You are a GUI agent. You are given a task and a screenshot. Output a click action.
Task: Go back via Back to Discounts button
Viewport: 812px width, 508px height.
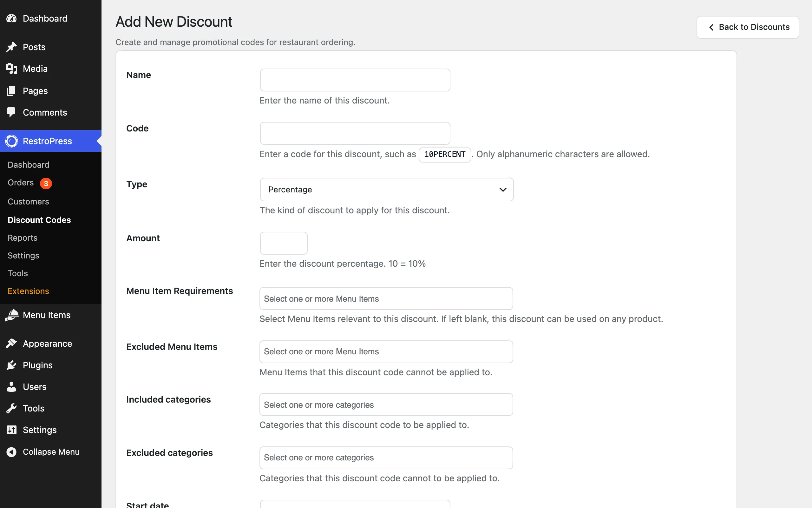tap(748, 27)
